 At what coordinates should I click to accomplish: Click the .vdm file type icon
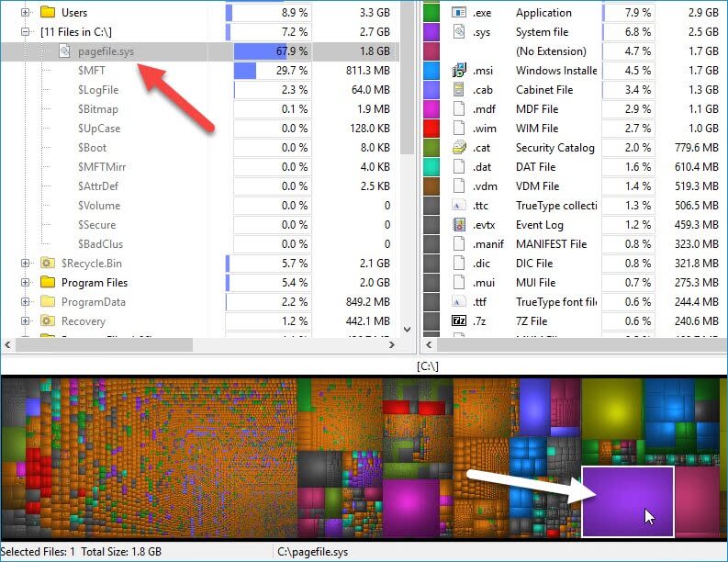459,186
